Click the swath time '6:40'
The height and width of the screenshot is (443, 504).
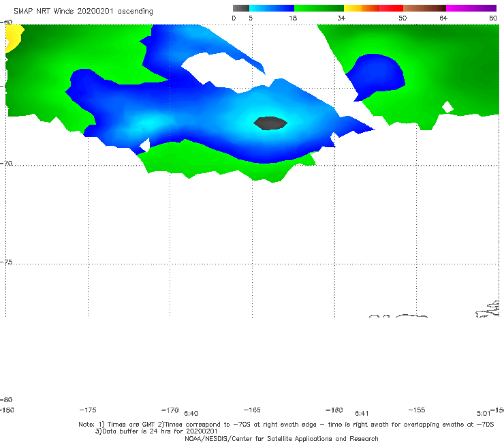click(x=191, y=414)
